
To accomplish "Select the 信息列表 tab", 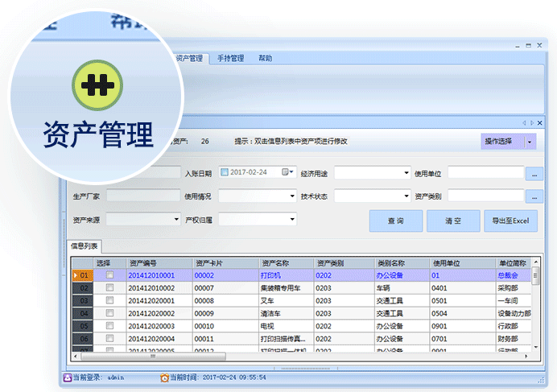I will (x=85, y=246).
